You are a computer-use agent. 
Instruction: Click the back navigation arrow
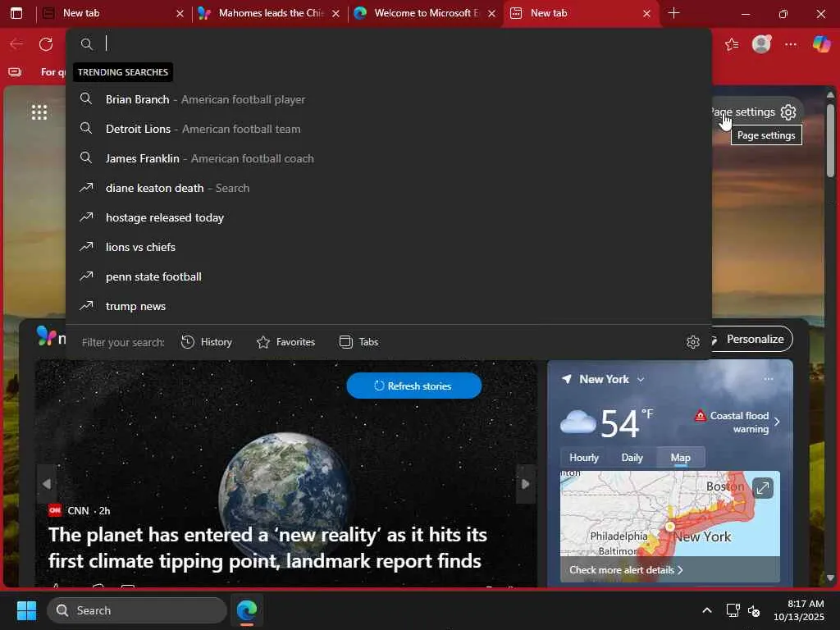click(x=16, y=44)
